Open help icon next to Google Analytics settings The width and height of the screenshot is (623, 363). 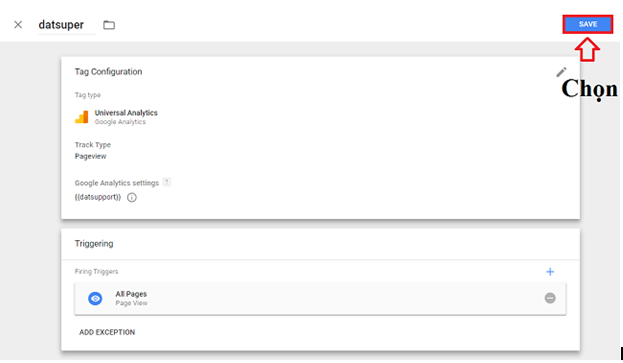tap(167, 182)
